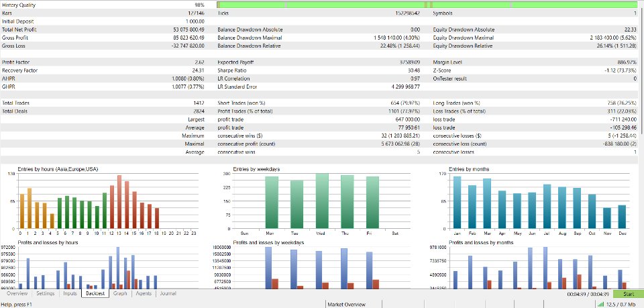Switch to the Overview tab

pyautogui.click(x=17, y=294)
